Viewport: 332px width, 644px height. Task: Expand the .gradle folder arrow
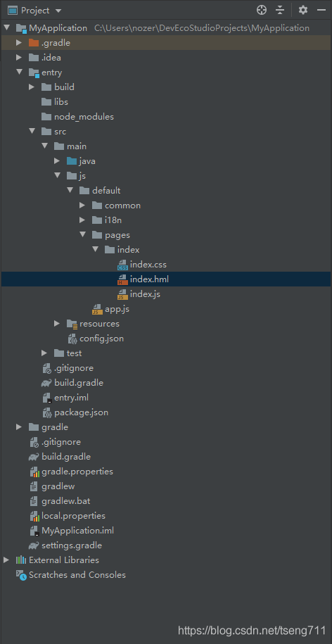point(19,43)
